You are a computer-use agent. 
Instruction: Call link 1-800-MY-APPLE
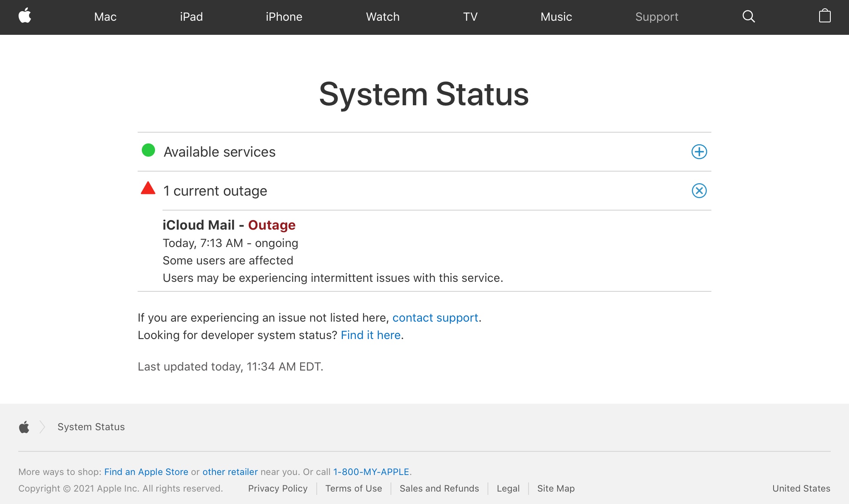(371, 472)
